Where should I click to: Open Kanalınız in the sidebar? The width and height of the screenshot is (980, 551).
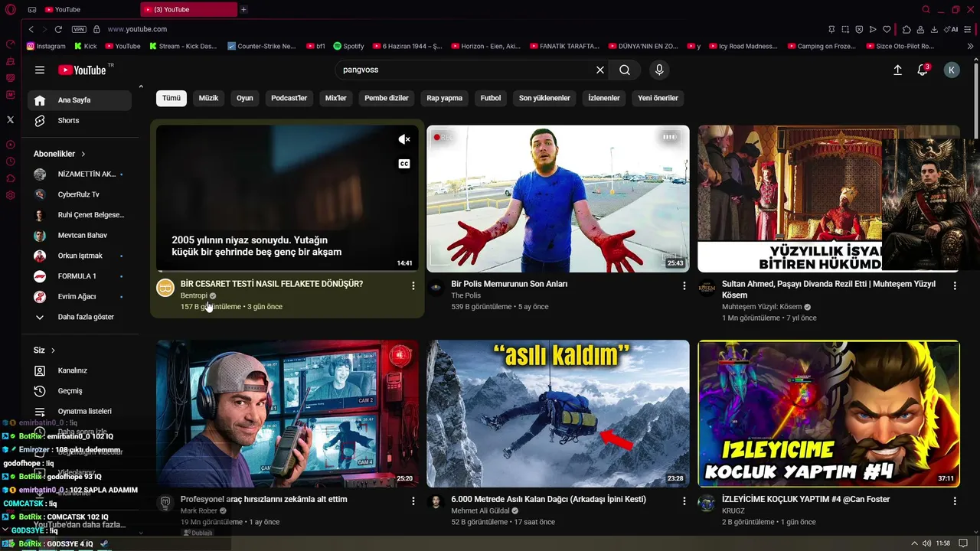pyautogui.click(x=80, y=370)
